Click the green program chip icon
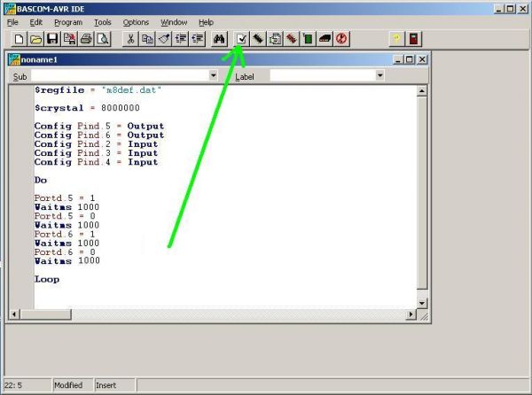The height and width of the screenshot is (395, 532). coord(308,39)
